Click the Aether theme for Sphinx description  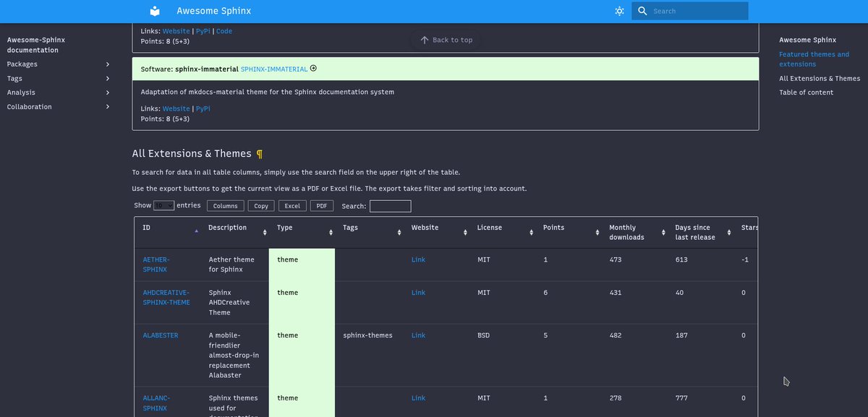[x=231, y=265]
